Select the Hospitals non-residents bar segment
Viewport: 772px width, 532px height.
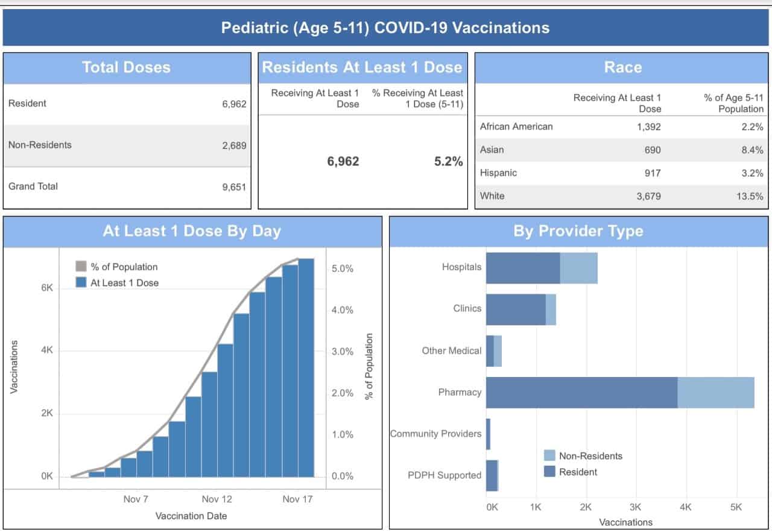tap(578, 267)
